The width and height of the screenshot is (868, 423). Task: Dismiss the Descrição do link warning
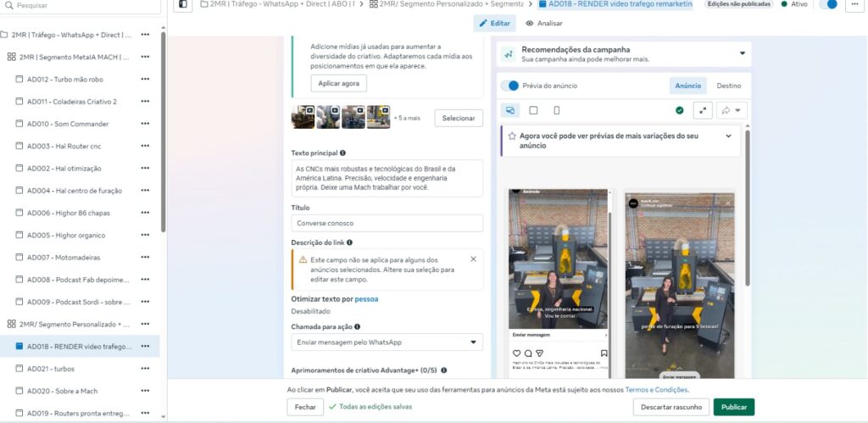473,259
